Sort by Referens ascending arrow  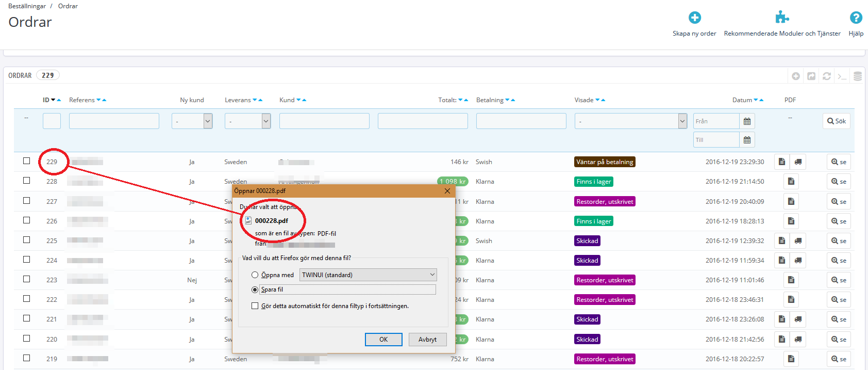[x=104, y=100]
